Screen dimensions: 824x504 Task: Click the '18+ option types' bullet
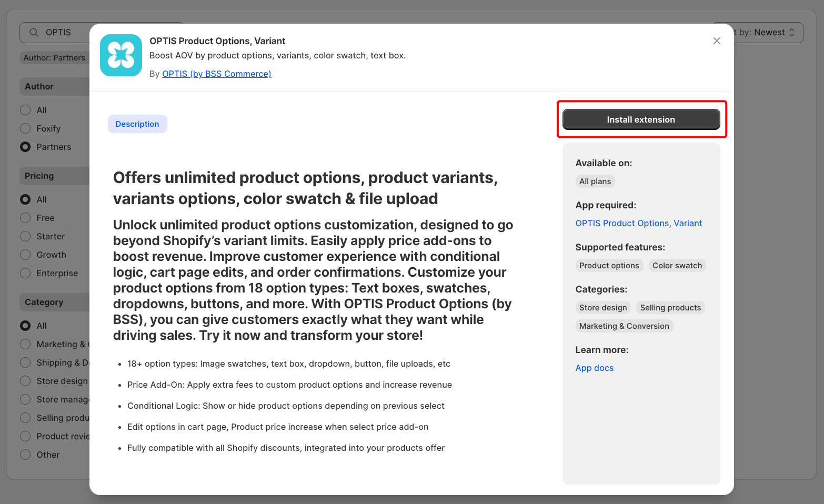(289, 364)
